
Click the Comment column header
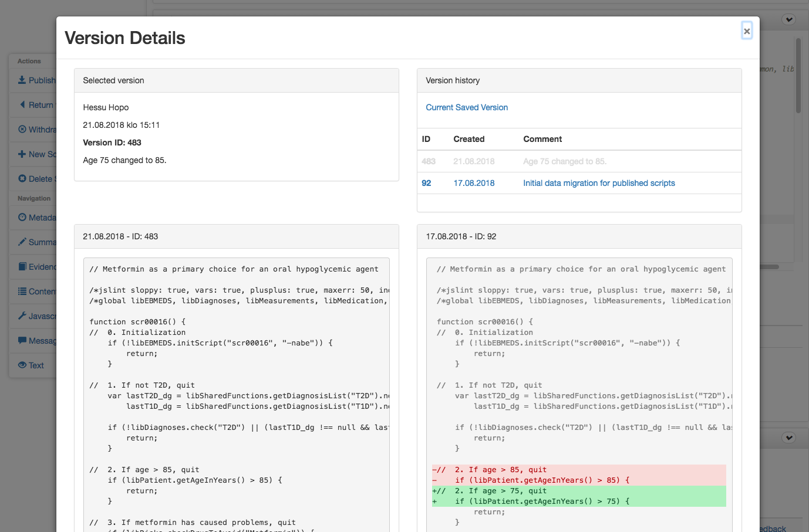tap(542, 139)
